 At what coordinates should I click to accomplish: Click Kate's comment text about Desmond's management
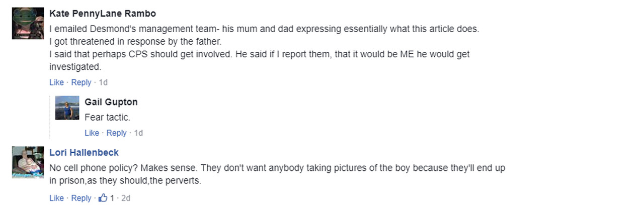click(x=264, y=48)
